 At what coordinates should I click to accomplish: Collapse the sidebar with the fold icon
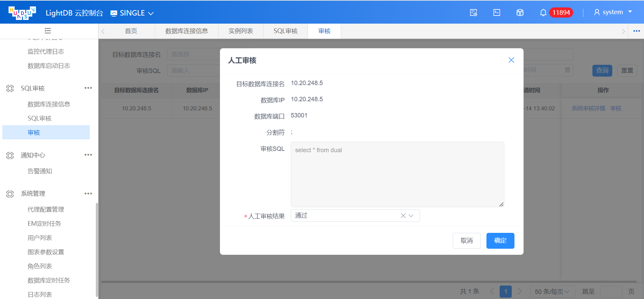48,31
